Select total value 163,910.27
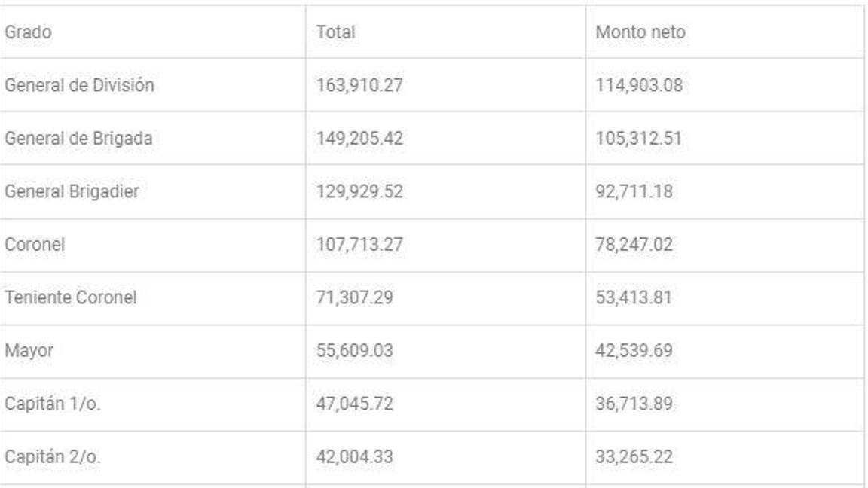Viewport: 868px width, 488px height. point(359,85)
